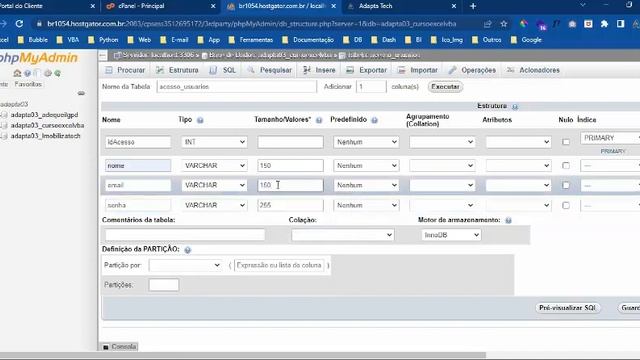Open the Pesquisar tab
Viewport: 640px width, 360px height.
pyautogui.click(x=269, y=70)
